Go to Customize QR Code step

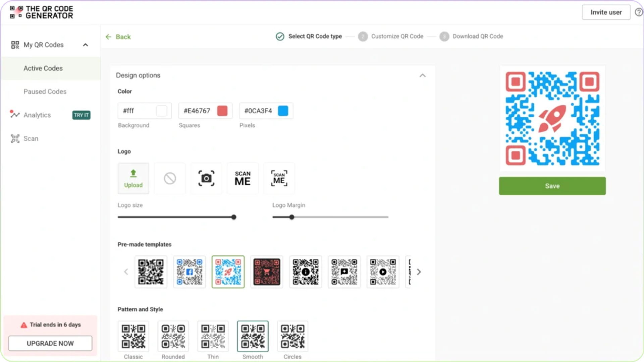397,36
